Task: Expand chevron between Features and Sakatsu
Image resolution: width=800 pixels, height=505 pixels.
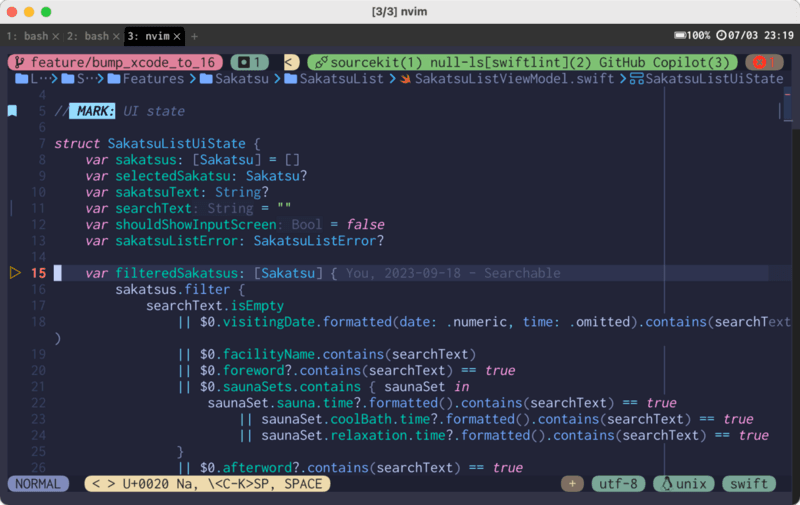Action: [192, 79]
